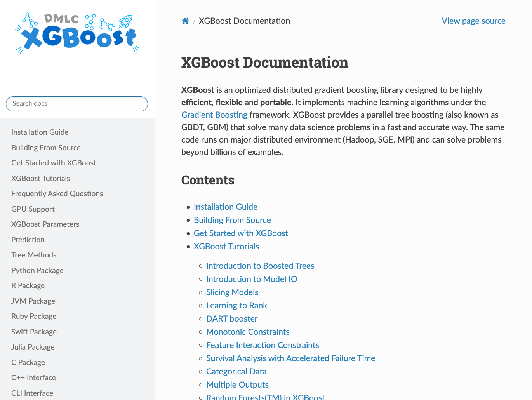
Task: Navigate to JVM Package sidebar item
Action: pyautogui.click(x=33, y=301)
